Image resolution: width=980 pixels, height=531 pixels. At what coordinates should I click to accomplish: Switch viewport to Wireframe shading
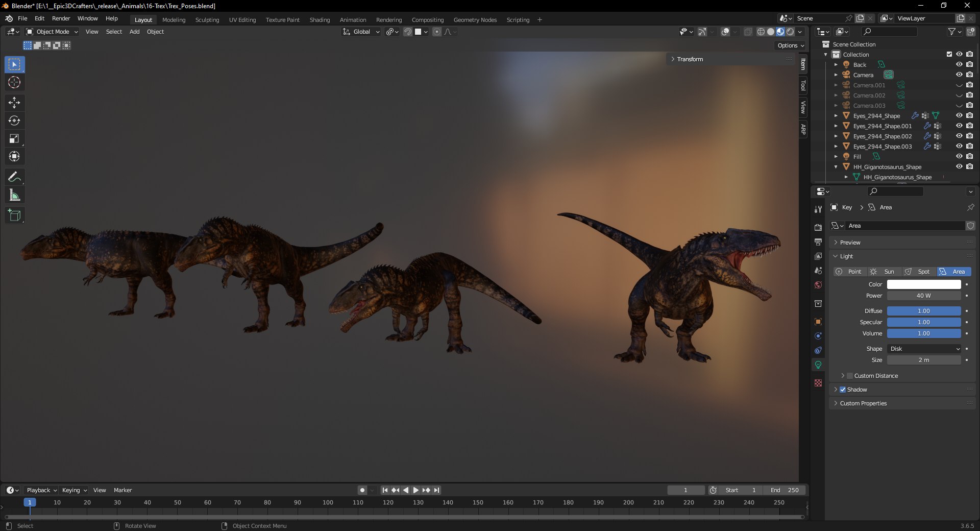(761, 32)
